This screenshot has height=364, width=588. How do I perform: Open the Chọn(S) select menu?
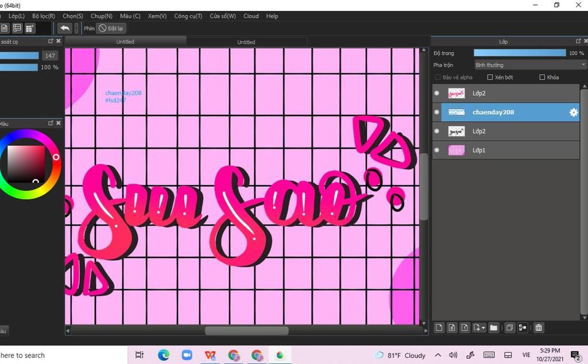click(x=73, y=16)
